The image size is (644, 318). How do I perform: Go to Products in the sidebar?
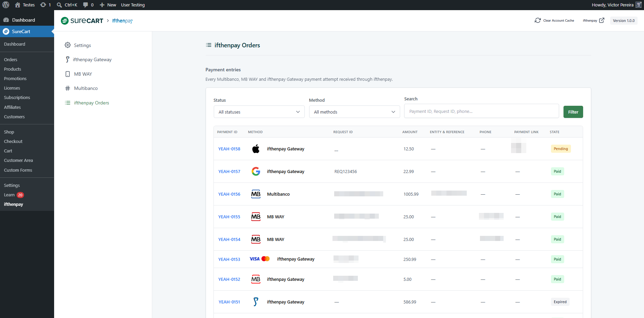pos(13,69)
